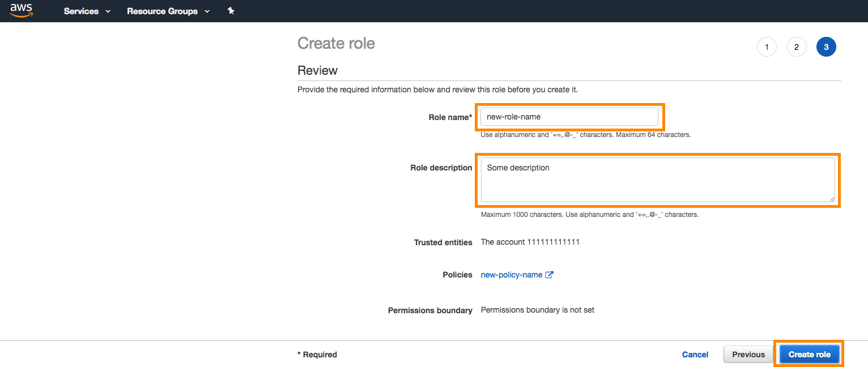Expand the chevron next to Services
Image resolution: width=868 pixels, height=367 pixels.
click(108, 11)
